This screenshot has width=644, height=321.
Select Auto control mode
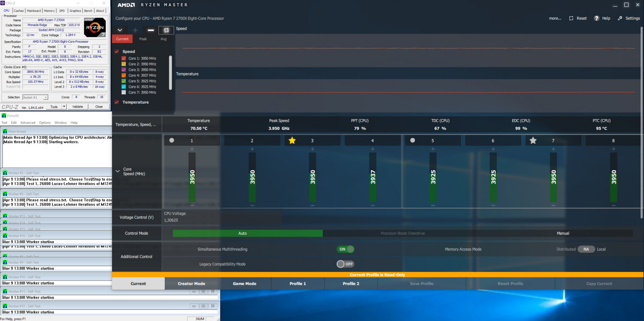248,233
